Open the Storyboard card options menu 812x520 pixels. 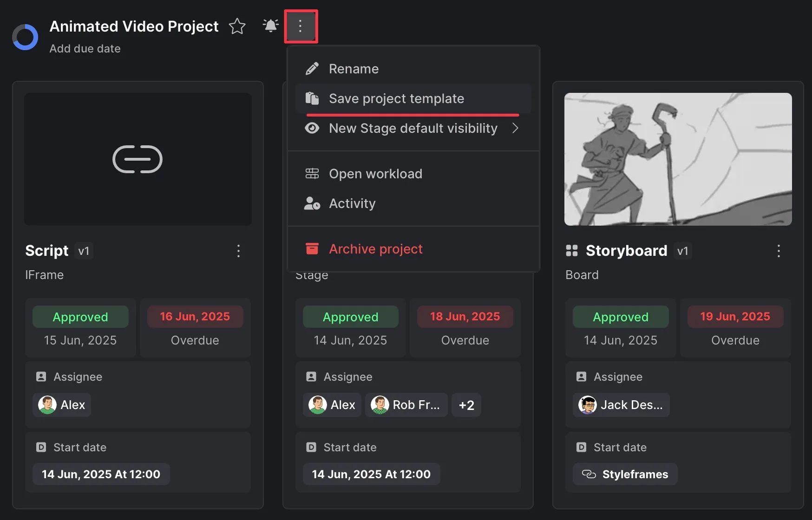pyautogui.click(x=779, y=251)
